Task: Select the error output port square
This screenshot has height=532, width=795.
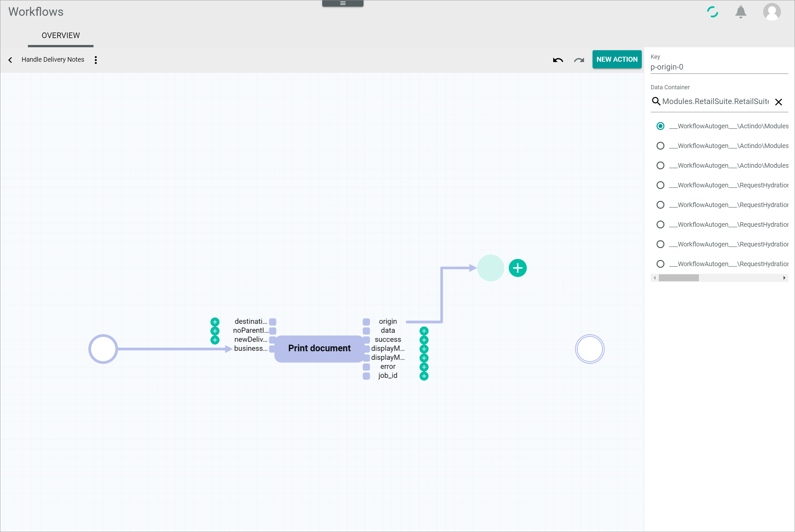Action: 366,367
